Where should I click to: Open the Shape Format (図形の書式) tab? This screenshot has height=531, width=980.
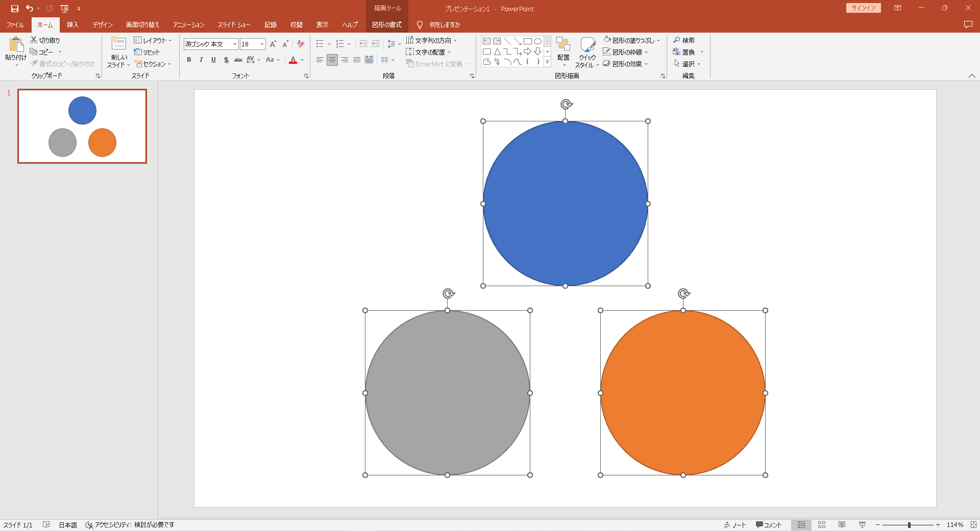[387, 24]
